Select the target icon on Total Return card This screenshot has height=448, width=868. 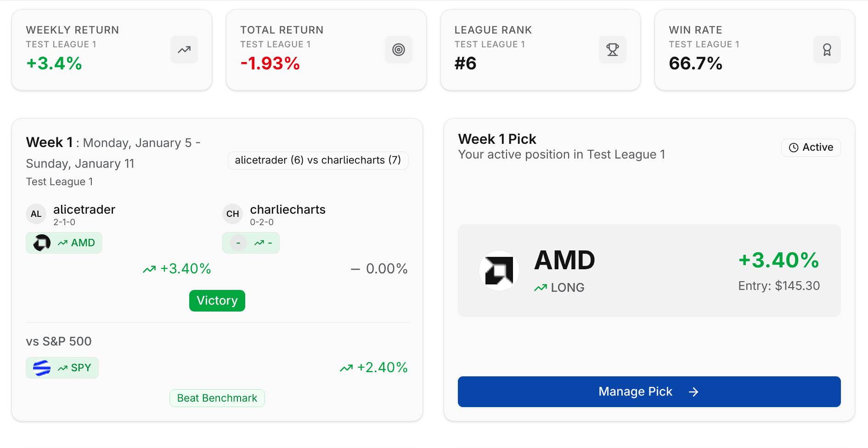pyautogui.click(x=398, y=49)
